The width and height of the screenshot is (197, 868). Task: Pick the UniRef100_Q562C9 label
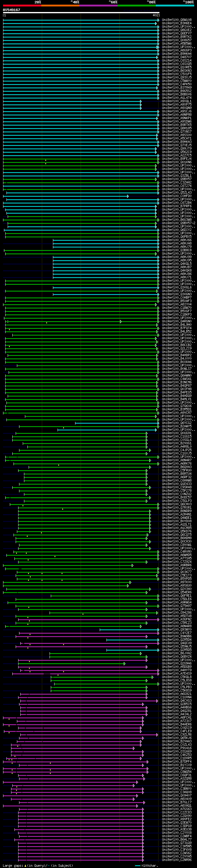click(176, 151)
